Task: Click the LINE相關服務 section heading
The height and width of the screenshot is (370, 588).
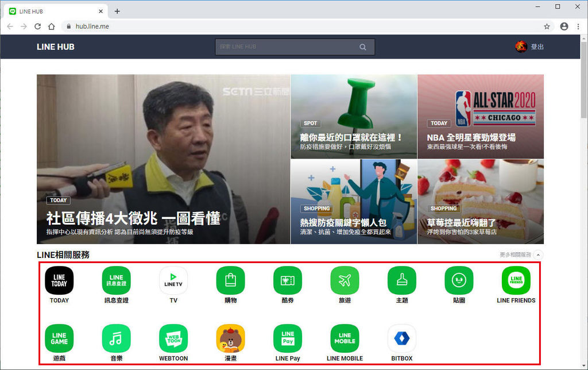Action: click(x=63, y=255)
